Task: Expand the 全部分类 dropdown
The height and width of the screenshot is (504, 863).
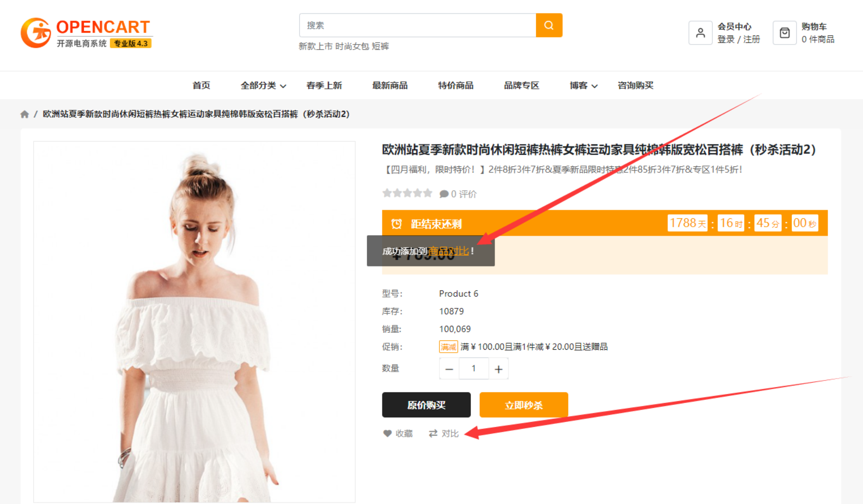Action: 263,86
